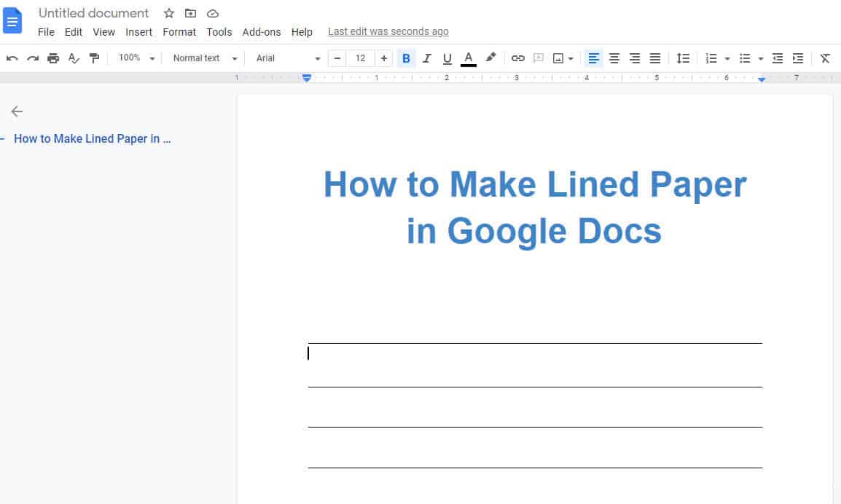Add a comment via the toolbar

539,58
